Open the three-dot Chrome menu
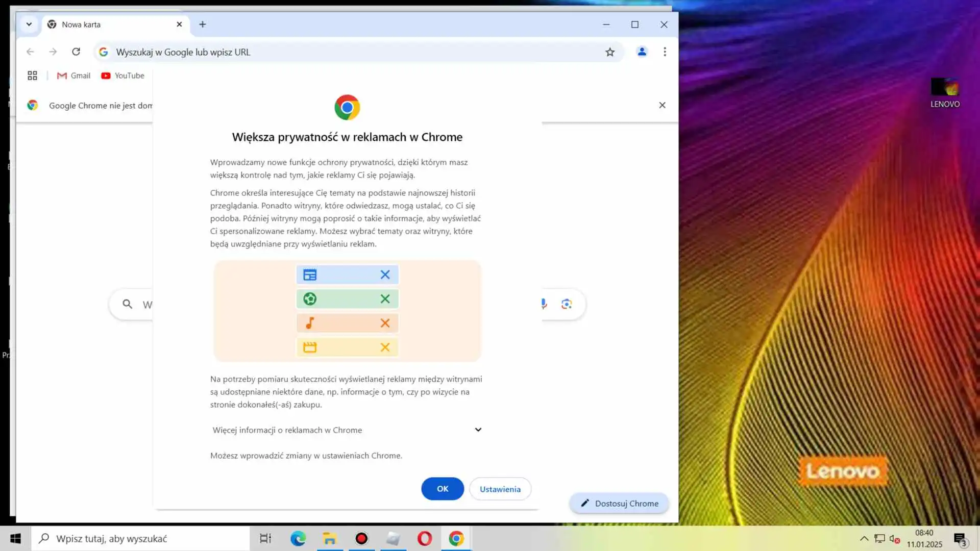980x551 pixels. coord(665,52)
